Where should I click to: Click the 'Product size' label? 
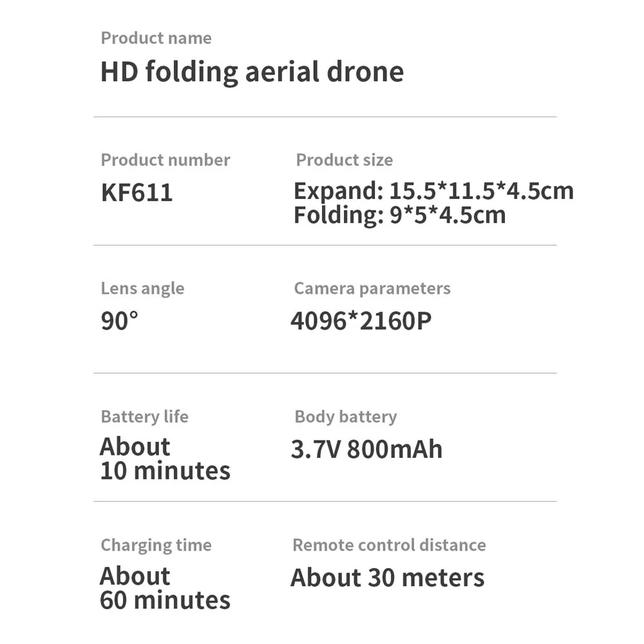pyautogui.click(x=344, y=160)
